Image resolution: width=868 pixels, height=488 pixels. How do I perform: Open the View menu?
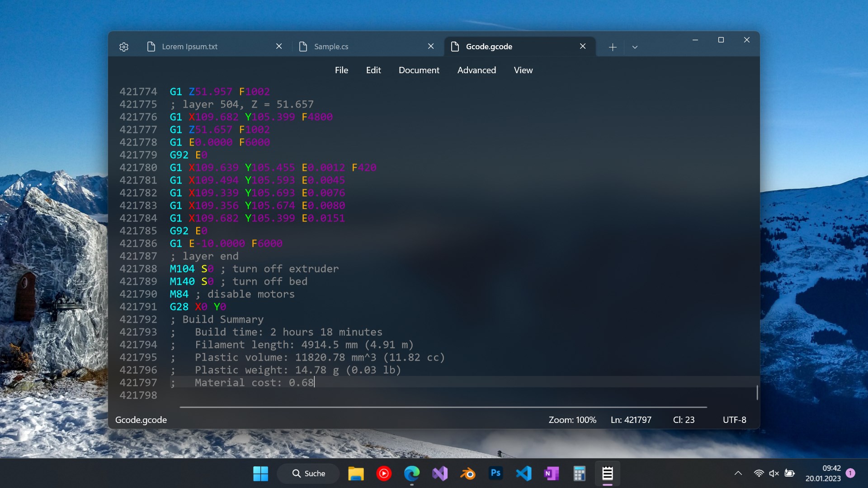523,70
